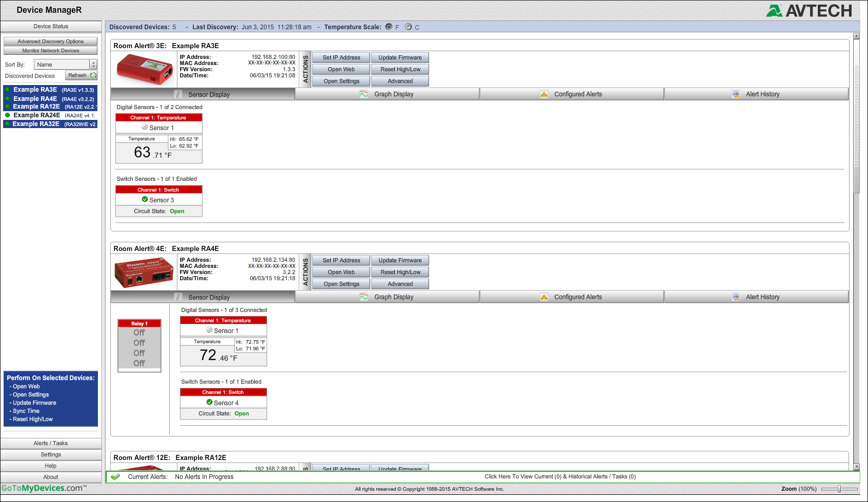Click green status dot beside Example RA24E
Viewport: 868px width, 502px height.
tap(7, 115)
